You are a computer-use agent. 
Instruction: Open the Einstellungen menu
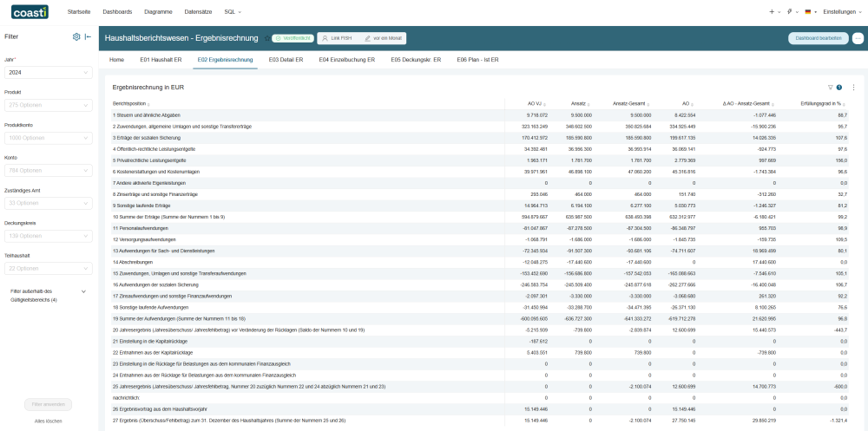coord(843,11)
